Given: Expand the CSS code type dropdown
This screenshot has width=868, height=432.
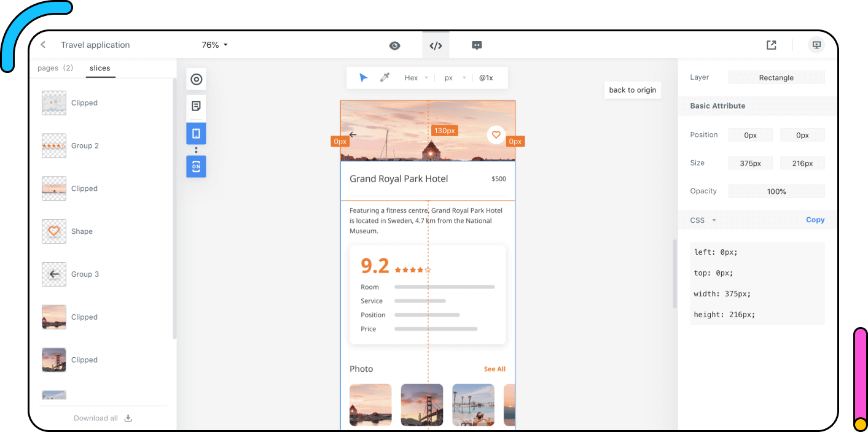Looking at the screenshot, I should [x=703, y=220].
